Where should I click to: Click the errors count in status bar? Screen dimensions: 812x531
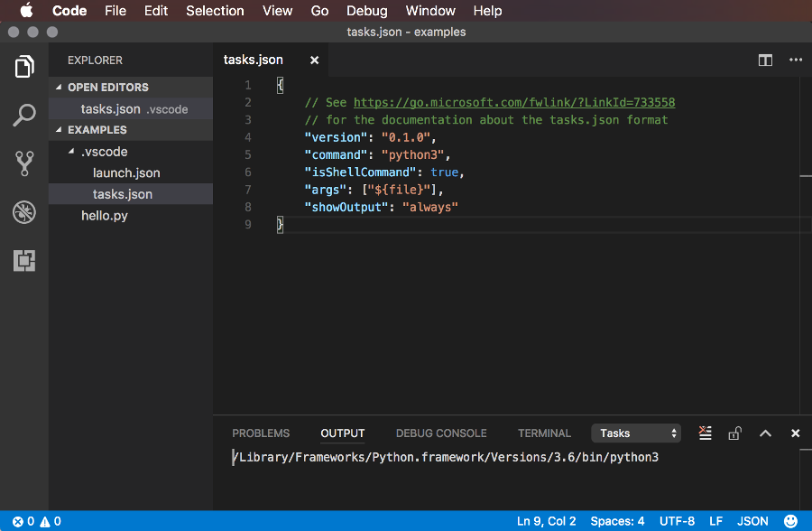[x=23, y=521]
